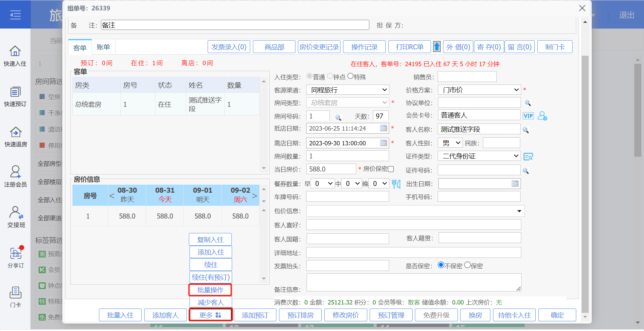Choose 复制入住 from more menu
The width and height of the screenshot is (644, 331).
point(210,239)
